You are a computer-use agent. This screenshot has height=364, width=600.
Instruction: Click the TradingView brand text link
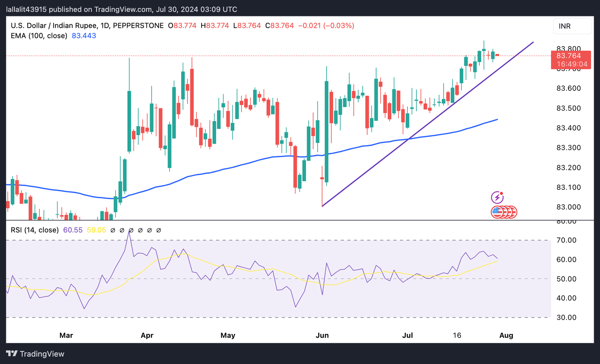[42, 354]
